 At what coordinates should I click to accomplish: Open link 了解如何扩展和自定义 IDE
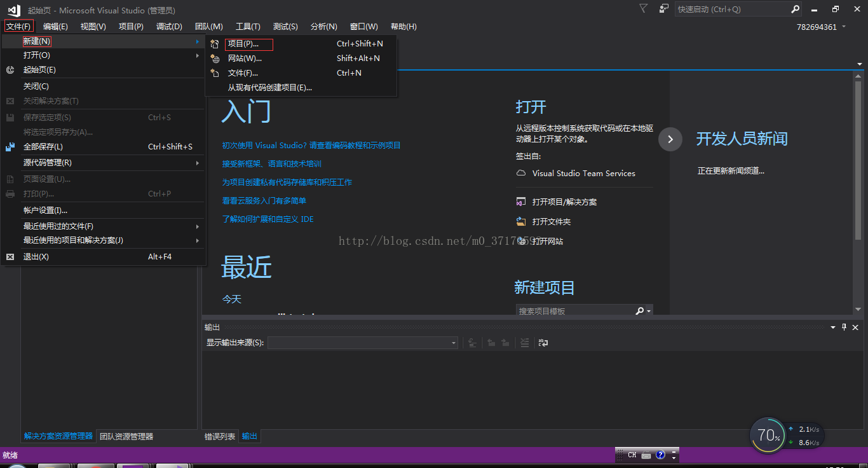pos(268,219)
